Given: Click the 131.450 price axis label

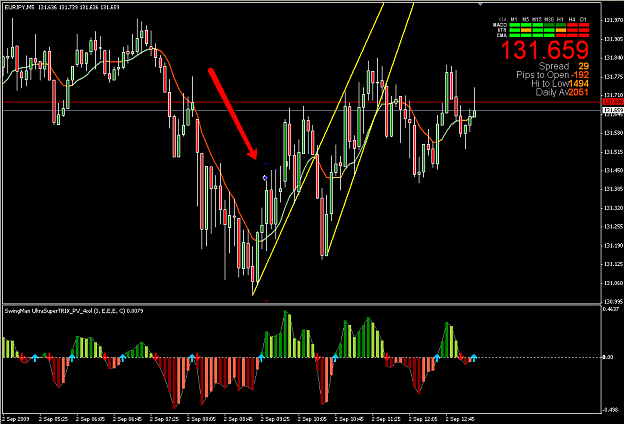Looking at the screenshot, I should tap(614, 171).
